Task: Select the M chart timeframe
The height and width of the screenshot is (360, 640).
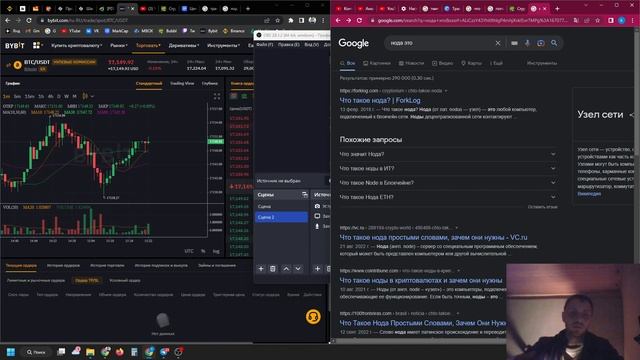Action: pos(74,96)
